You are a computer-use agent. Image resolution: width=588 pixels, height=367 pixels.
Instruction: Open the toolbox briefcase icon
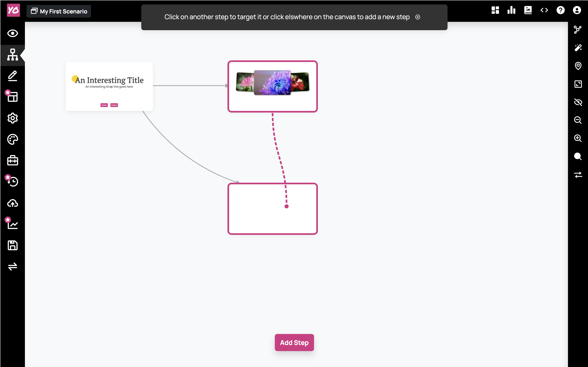tap(12, 160)
